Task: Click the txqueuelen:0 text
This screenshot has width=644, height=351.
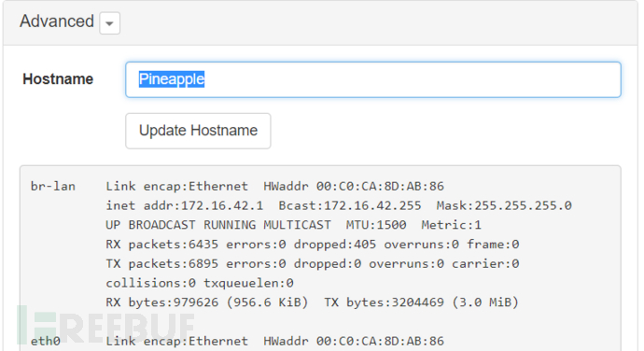Action: pos(248,283)
